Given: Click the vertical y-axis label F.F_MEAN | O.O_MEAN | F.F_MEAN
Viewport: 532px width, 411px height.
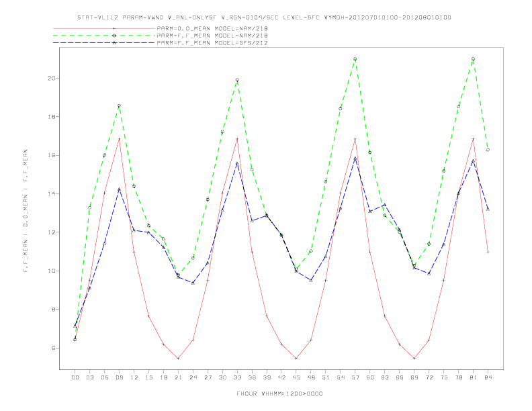Looking at the screenshot, I should 26,211.
